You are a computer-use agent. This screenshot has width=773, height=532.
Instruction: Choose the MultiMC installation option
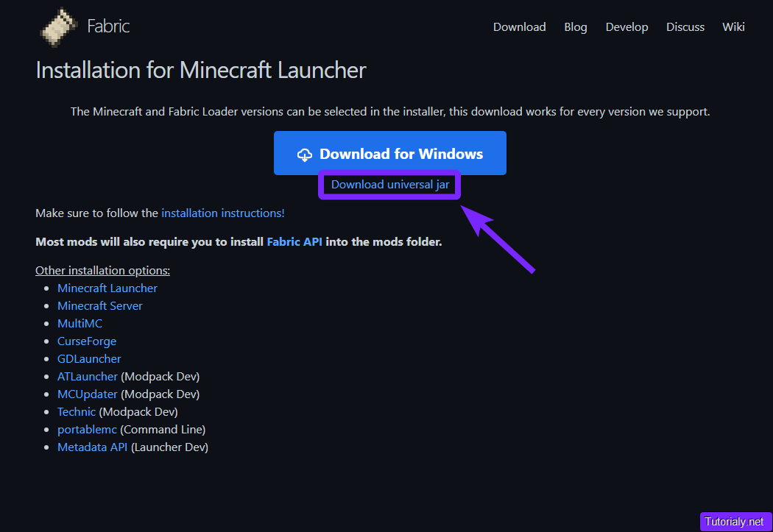(80, 323)
